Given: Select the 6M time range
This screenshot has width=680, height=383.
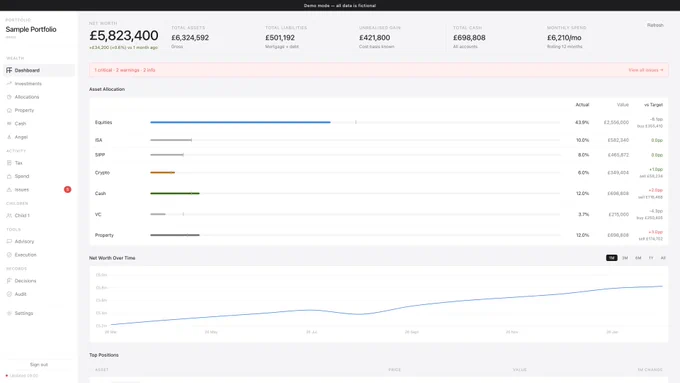Looking at the screenshot, I should coord(638,258).
